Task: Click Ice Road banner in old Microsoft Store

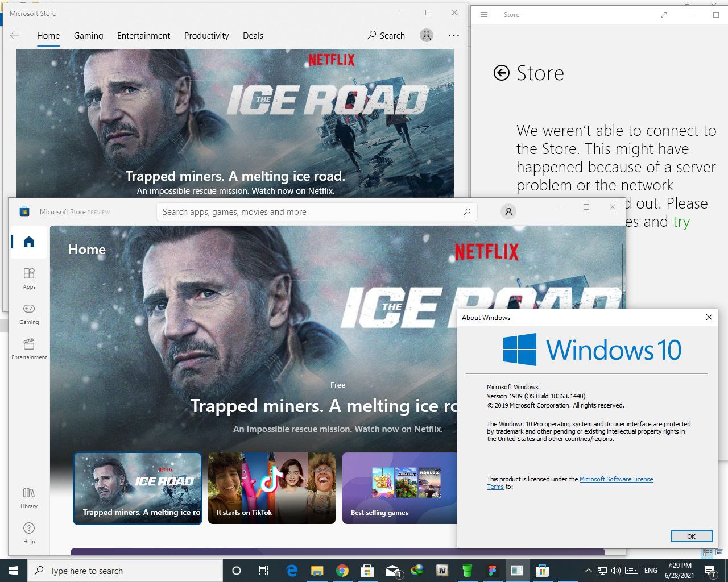Action: tap(235, 123)
